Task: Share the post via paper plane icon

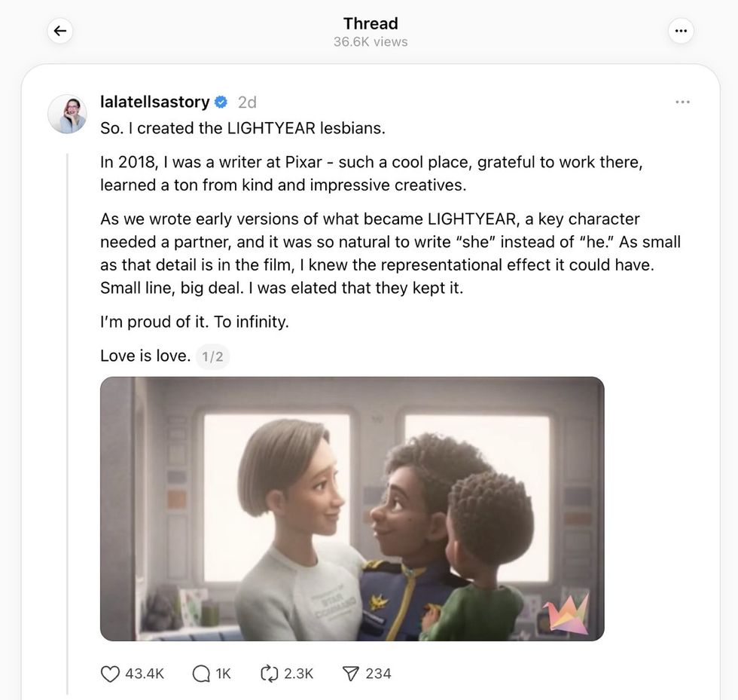Action: 351,674
